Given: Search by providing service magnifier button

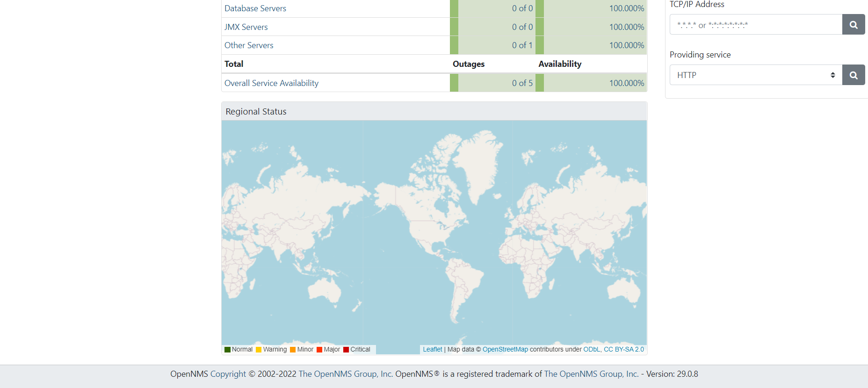Looking at the screenshot, I should tap(854, 75).
